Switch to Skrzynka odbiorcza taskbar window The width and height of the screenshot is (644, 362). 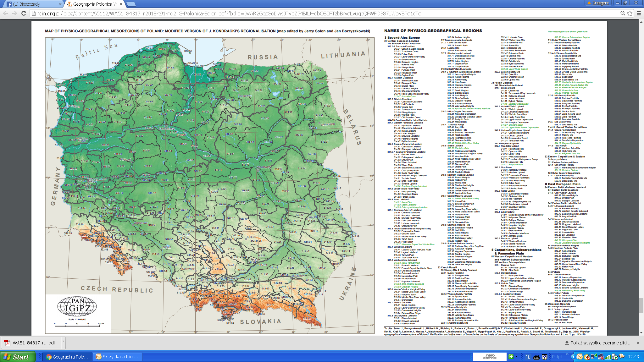point(117,357)
